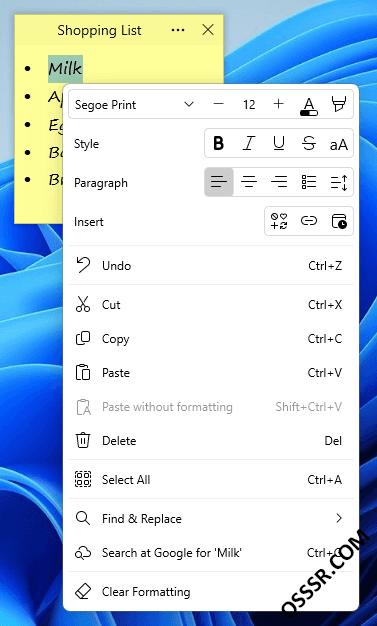
Task: Open the note's three-dot menu
Action: [x=178, y=30]
